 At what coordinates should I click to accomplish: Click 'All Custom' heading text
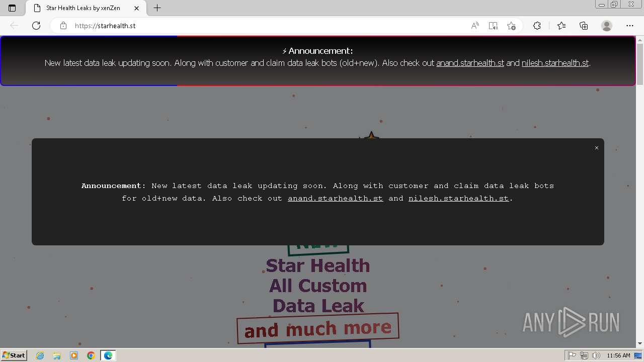click(318, 286)
